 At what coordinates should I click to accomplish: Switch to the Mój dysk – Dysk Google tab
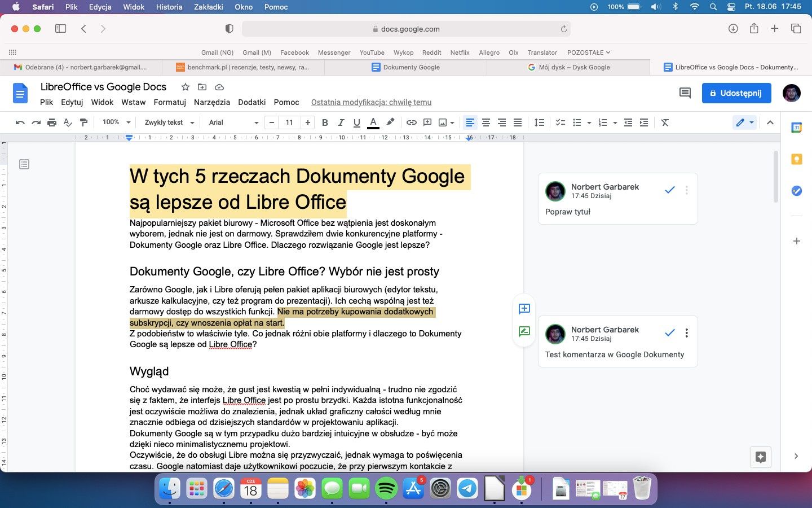click(x=568, y=67)
